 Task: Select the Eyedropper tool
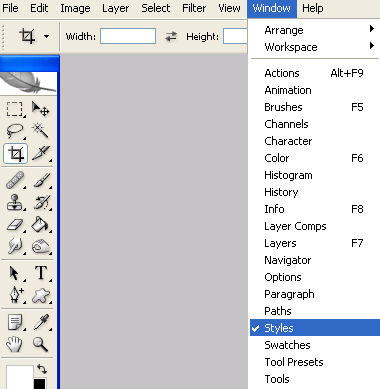41,322
